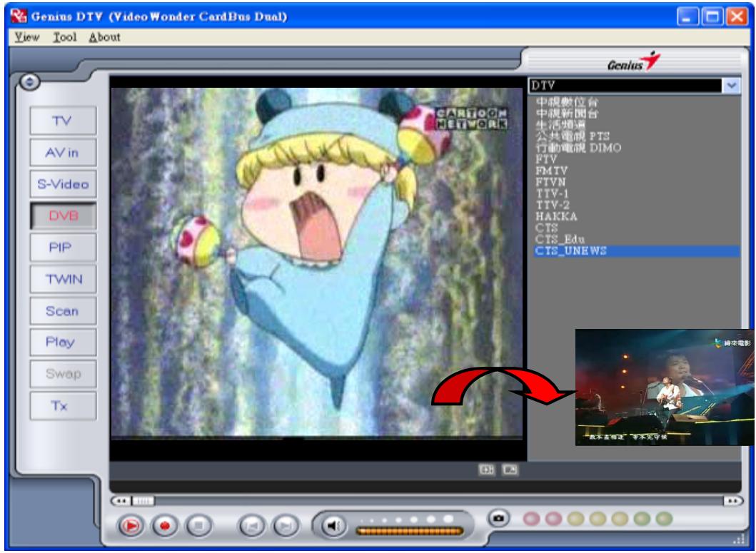Click the DTV combo box field

click(625, 86)
